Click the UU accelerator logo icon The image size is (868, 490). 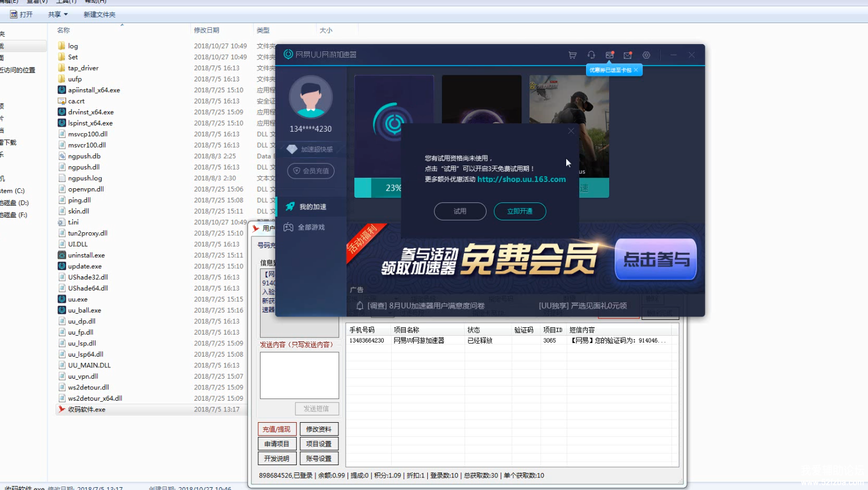click(288, 54)
